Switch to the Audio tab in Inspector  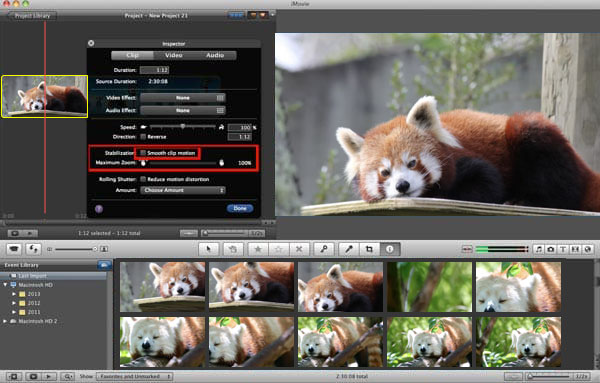pyautogui.click(x=215, y=55)
